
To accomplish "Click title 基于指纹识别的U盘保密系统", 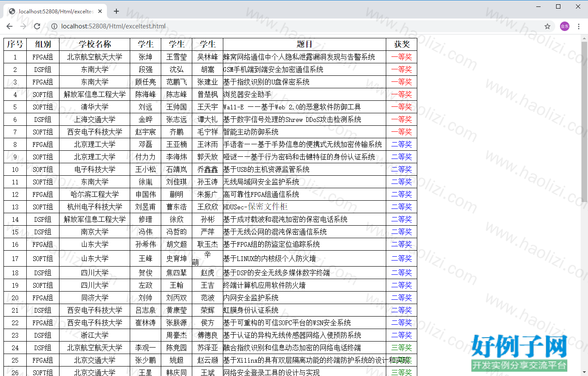I will pos(266,82).
